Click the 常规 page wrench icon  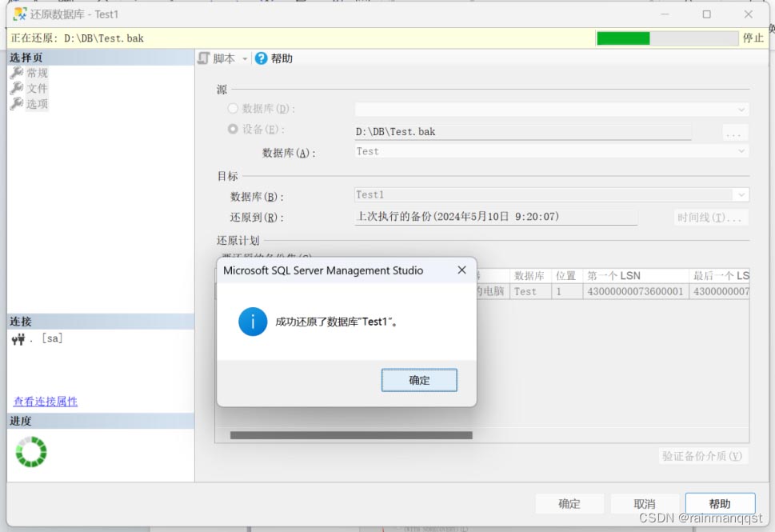click(17, 73)
